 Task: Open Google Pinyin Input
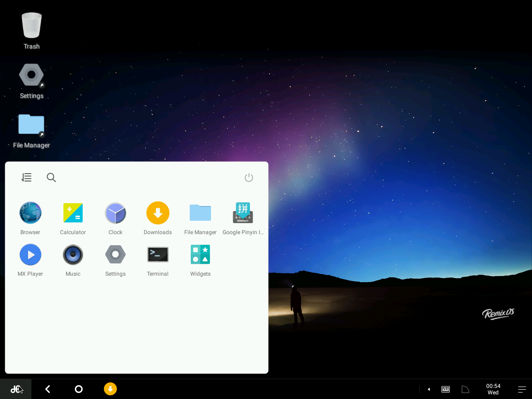[x=242, y=213]
